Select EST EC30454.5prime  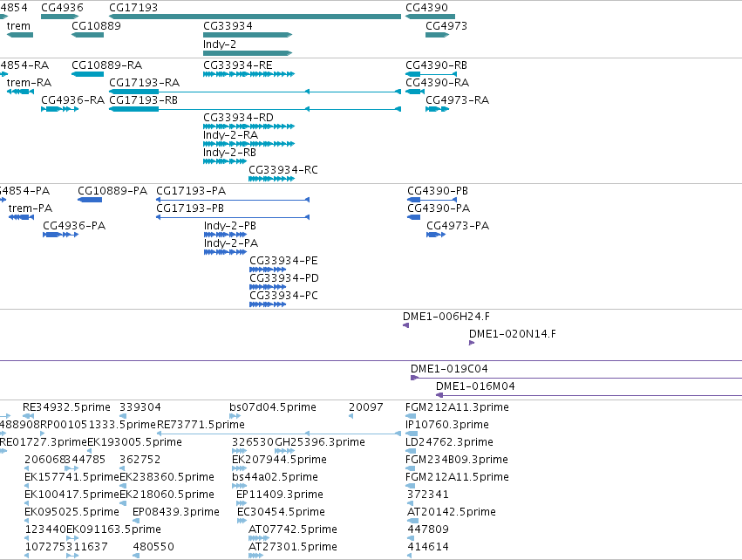click(x=242, y=521)
